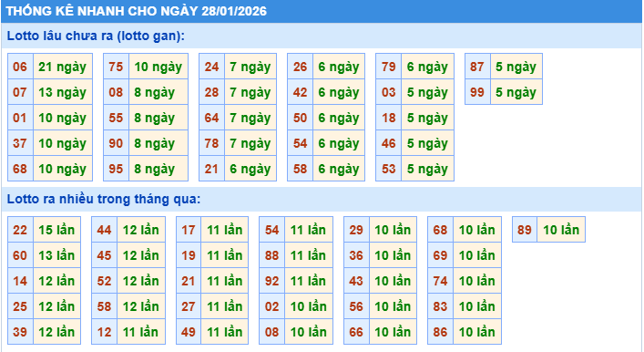
Task: Select number 24 in the lotto gan table
Action: pyautogui.click(x=211, y=67)
